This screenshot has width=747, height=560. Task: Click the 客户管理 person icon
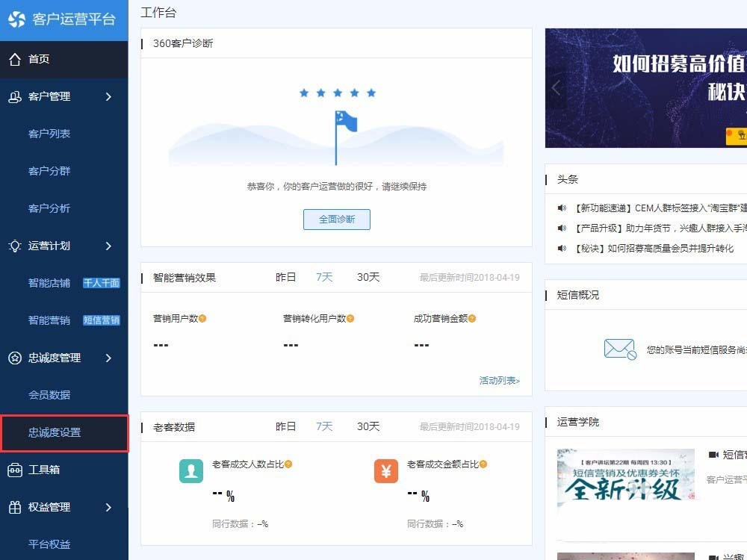point(15,96)
